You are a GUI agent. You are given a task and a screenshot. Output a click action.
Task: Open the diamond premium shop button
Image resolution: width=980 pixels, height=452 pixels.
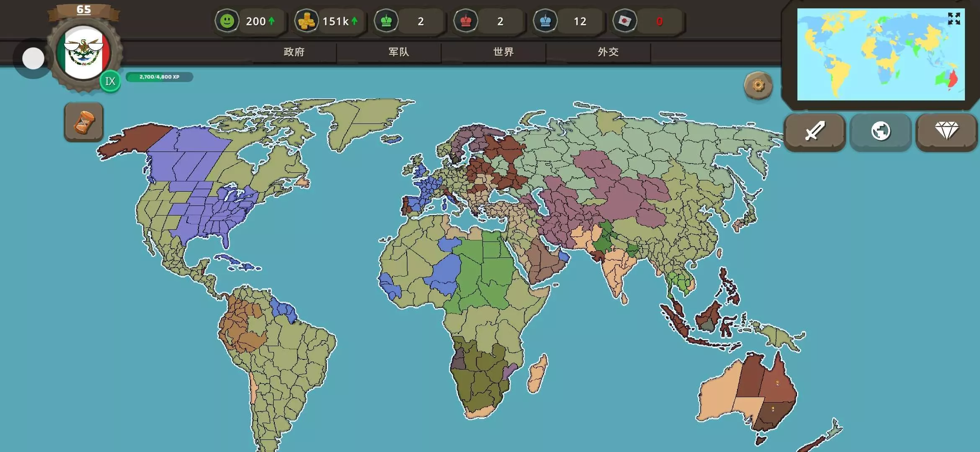coord(946,131)
